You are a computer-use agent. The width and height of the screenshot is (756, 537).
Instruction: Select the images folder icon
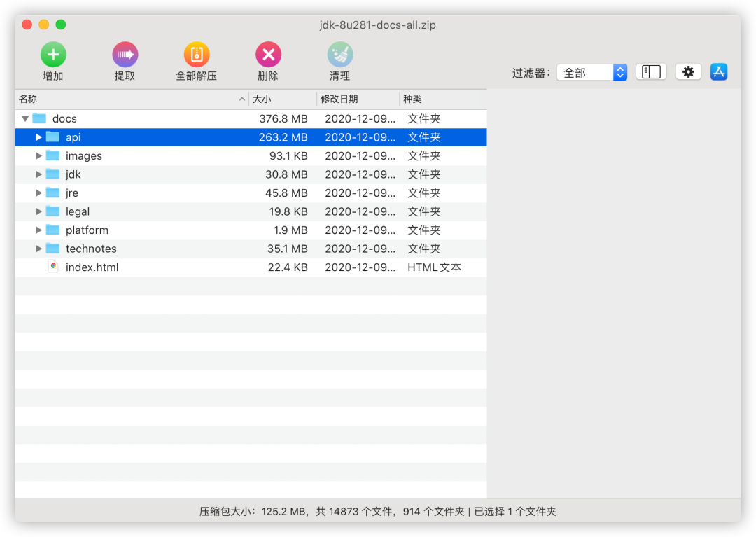click(x=52, y=155)
